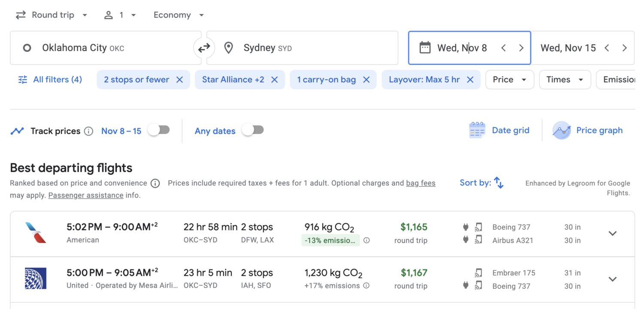Screen dimensions: 644x309
Task: Click the emissions info icon on the American flight
Action: click(x=366, y=241)
